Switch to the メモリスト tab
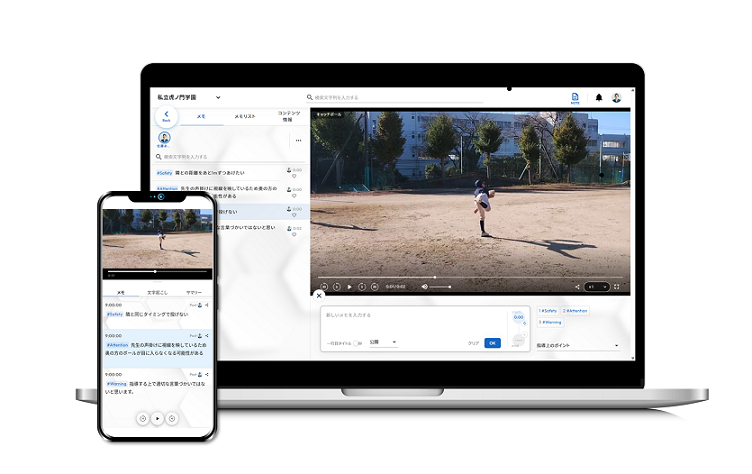 point(245,117)
